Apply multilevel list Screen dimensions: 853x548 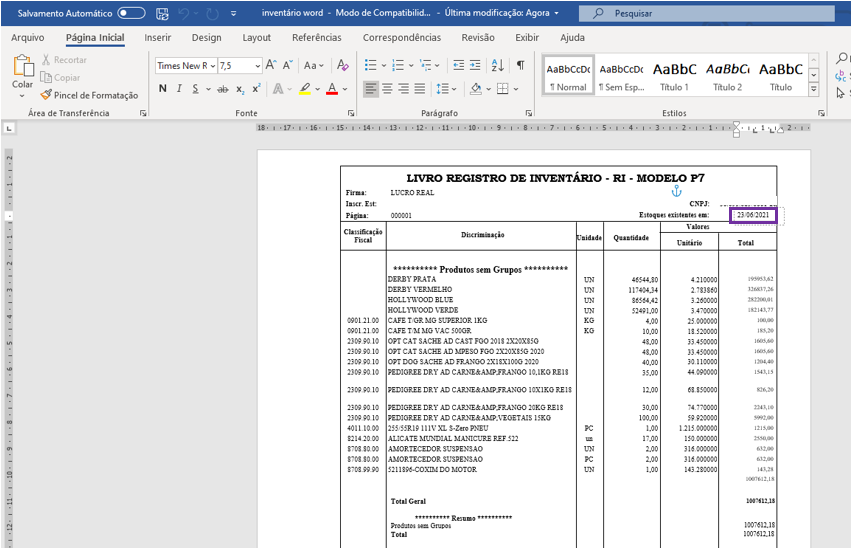(x=425, y=66)
